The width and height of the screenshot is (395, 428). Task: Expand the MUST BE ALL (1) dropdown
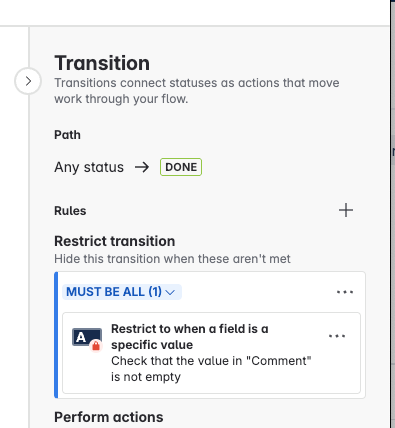(122, 292)
